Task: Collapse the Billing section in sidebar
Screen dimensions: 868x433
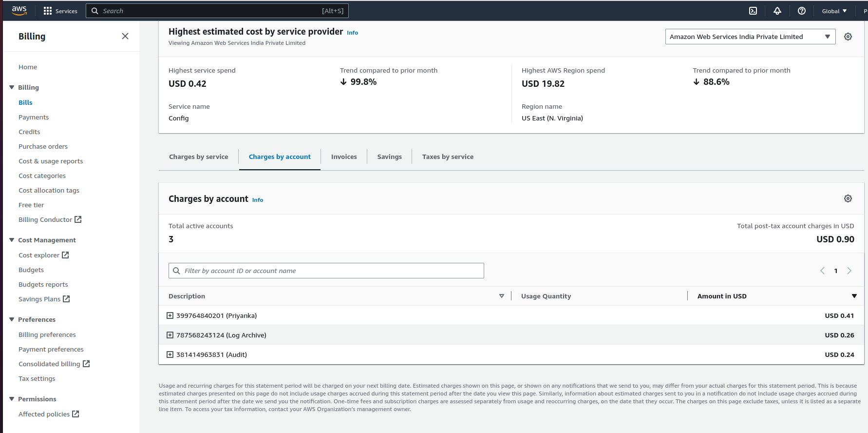Action: pyautogui.click(x=12, y=87)
